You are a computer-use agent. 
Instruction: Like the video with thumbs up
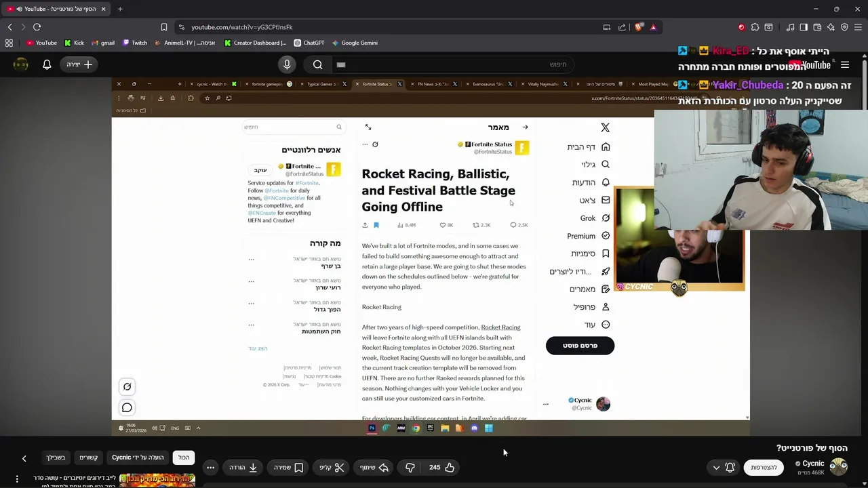[x=441, y=468]
